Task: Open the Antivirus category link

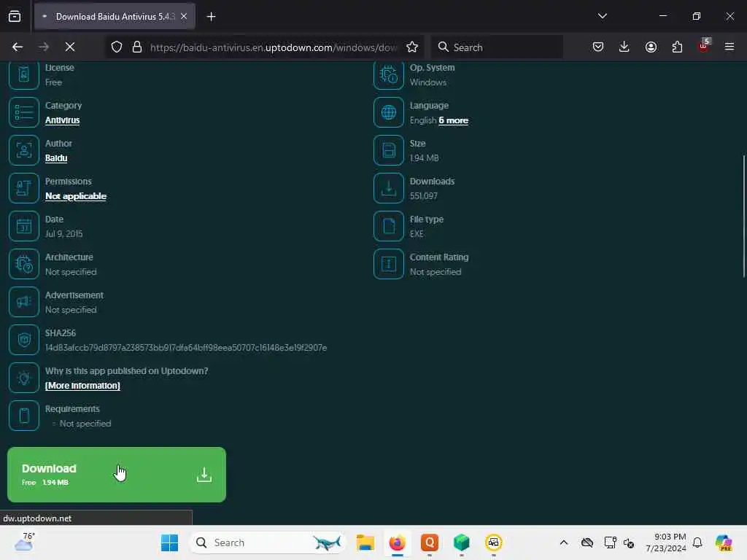Action: pos(63,120)
